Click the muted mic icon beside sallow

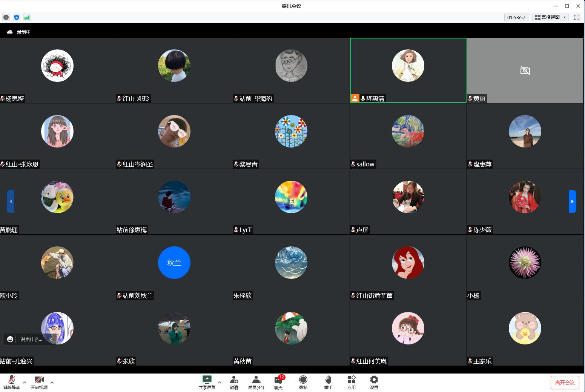pos(353,164)
